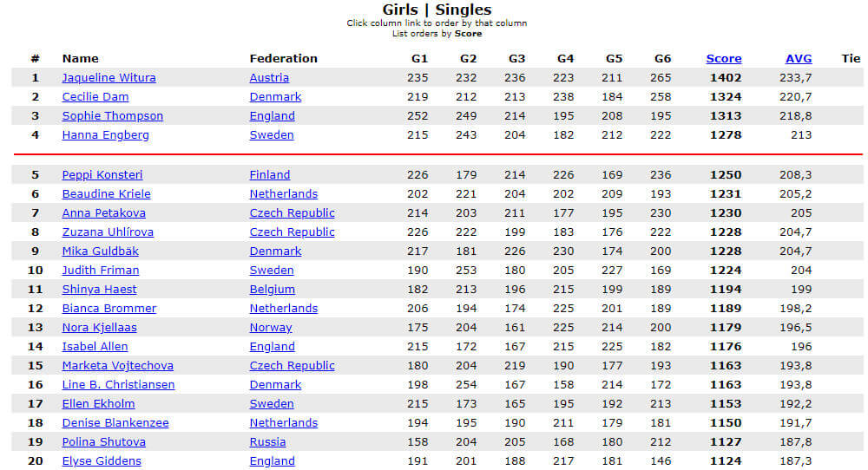Open the Belgium federation link

tap(272, 289)
